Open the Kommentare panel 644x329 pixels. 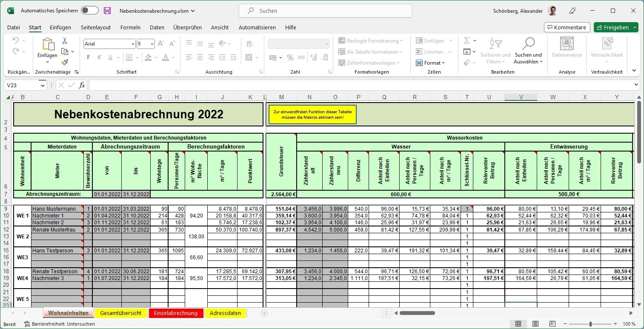pos(567,27)
